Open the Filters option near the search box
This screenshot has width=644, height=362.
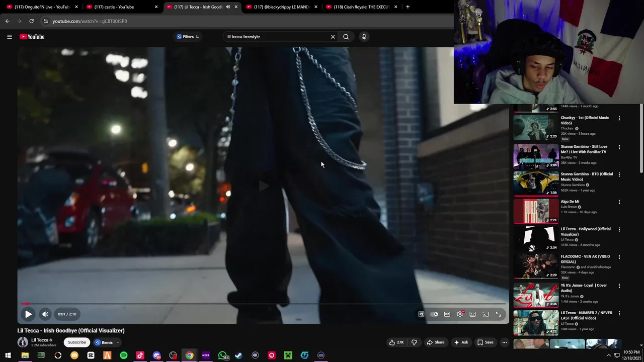[x=188, y=37]
